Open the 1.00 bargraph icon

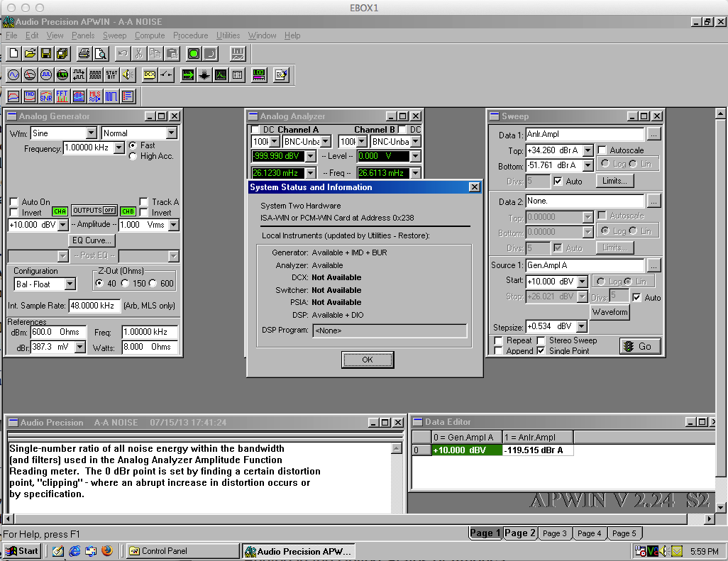tap(259, 74)
